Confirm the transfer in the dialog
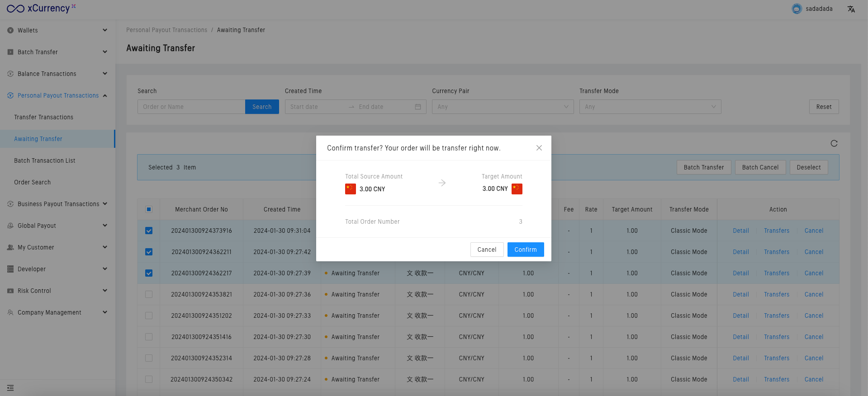The width and height of the screenshot is (868, 396). click(525, 250)
